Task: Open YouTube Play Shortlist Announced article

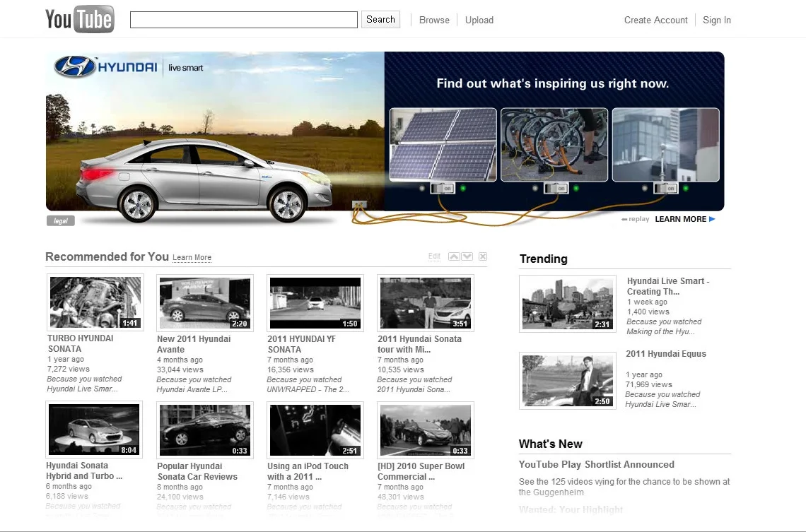Action: [596, 464]
